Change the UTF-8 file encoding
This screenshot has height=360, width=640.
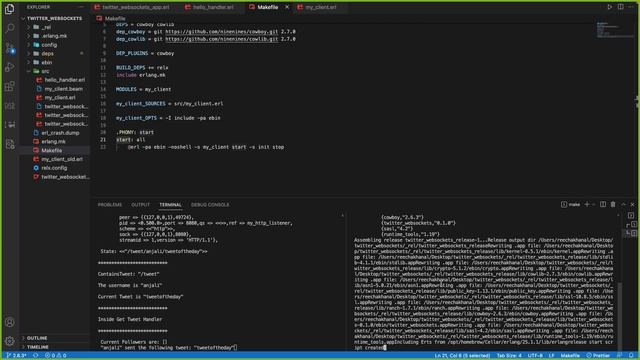click(x=535, y=356)
